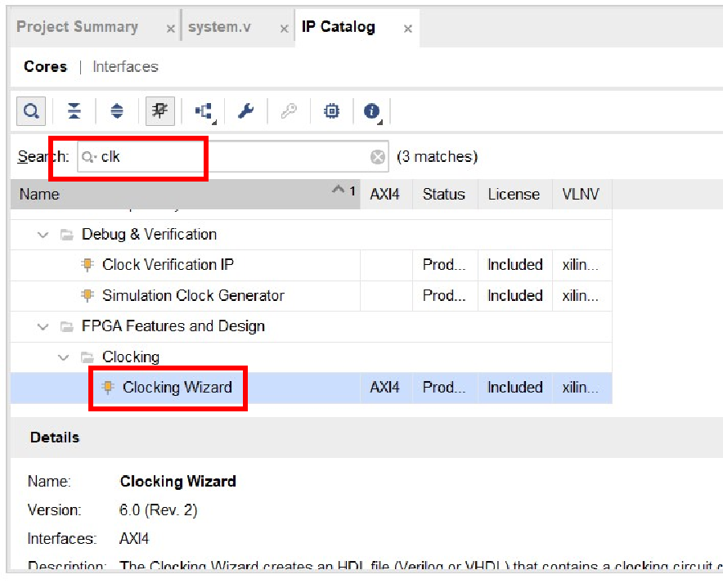Image resolution: width=723 pixels, height=588 pixels.
Task: Click the wrench Customize IP icon
Action: (245, 111)
